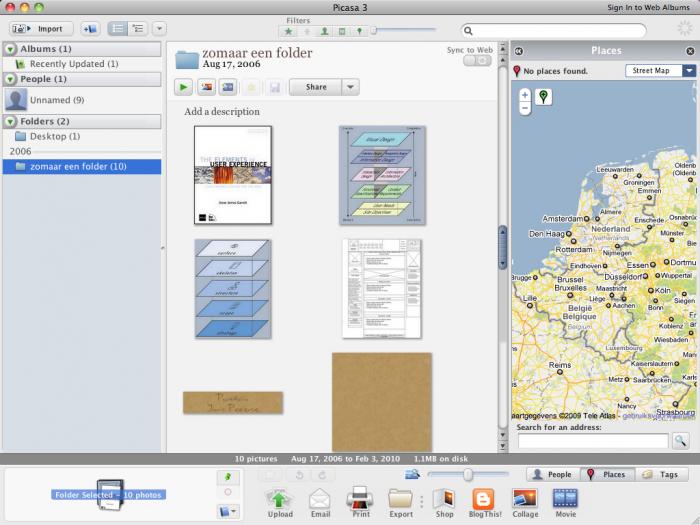Switch to the People tab
The image size is (700, 525).
(x=553, y=474)
